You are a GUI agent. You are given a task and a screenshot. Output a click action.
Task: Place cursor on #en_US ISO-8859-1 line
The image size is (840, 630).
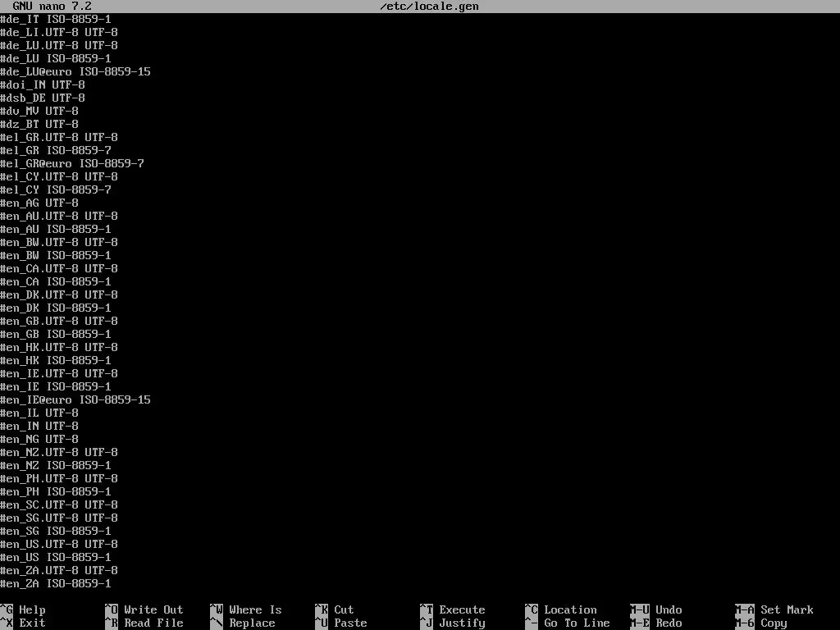tap(56, 557)
